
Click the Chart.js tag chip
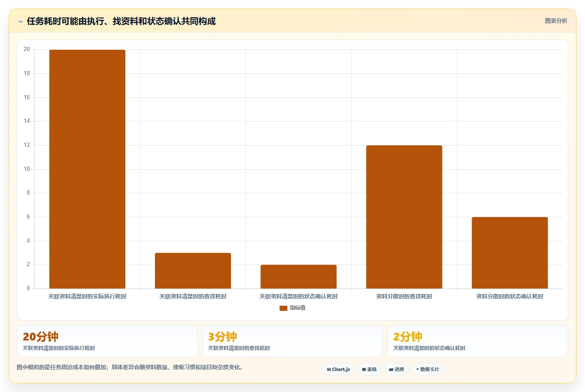[338, 369]
